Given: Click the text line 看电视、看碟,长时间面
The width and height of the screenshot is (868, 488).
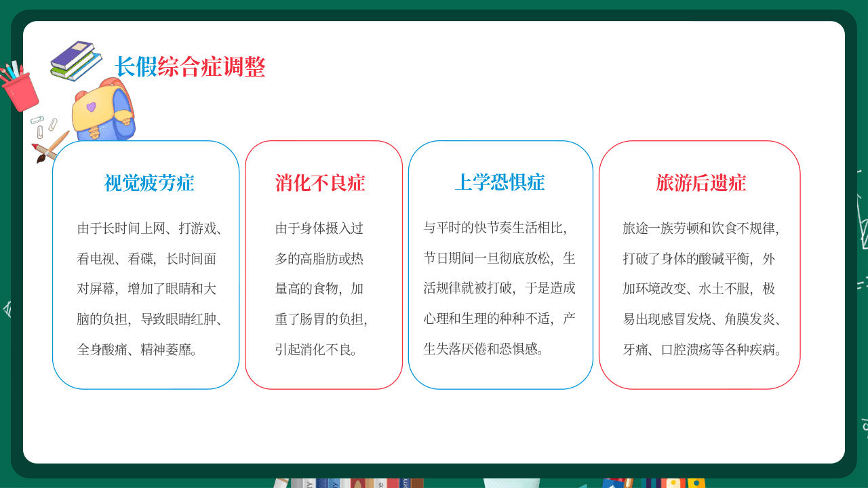Looking at the screenshot, I should point(147,259).
